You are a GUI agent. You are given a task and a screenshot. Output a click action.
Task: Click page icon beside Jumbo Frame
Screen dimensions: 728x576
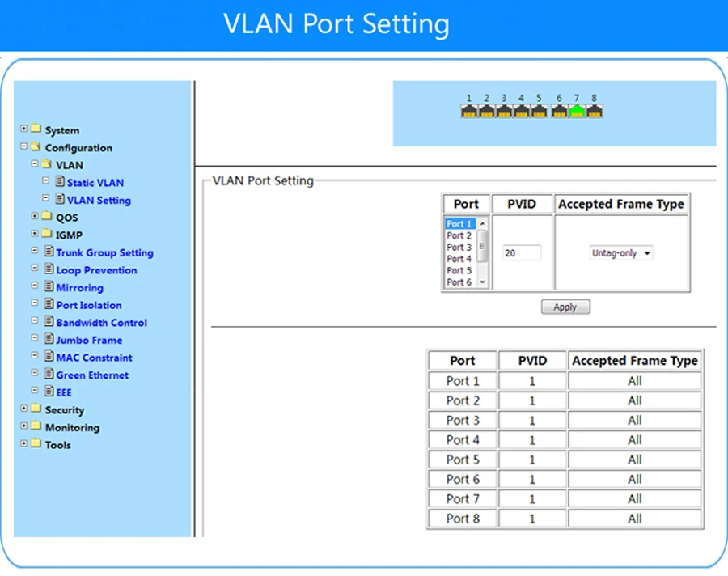(x=49, y=338)
